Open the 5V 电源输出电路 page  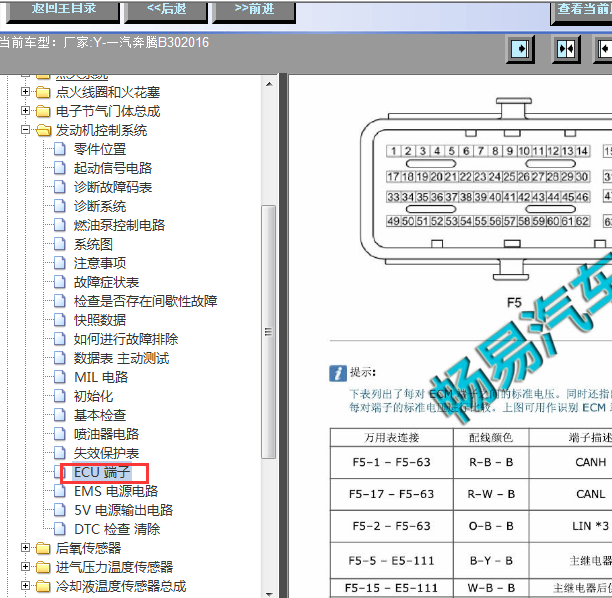tap(123, 510)
